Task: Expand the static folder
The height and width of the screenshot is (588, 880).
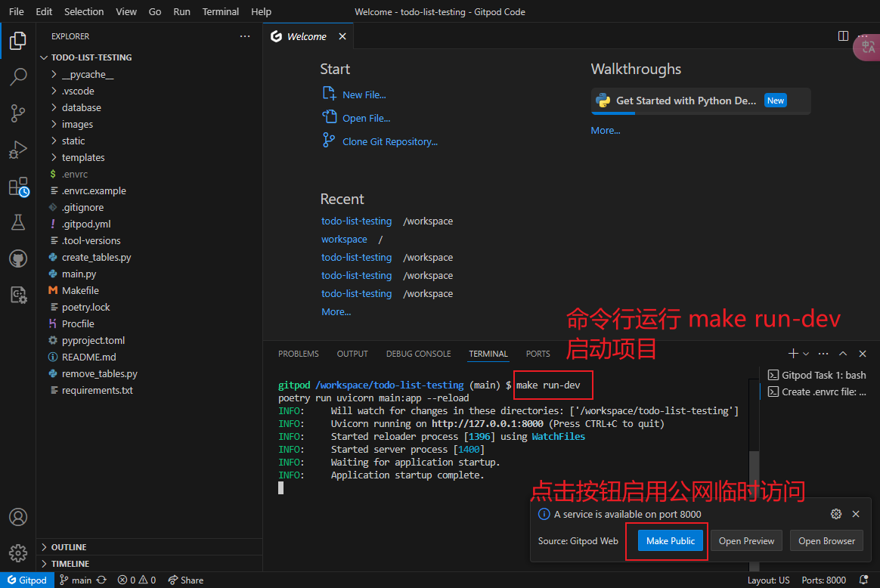Action: click(73, 141)
